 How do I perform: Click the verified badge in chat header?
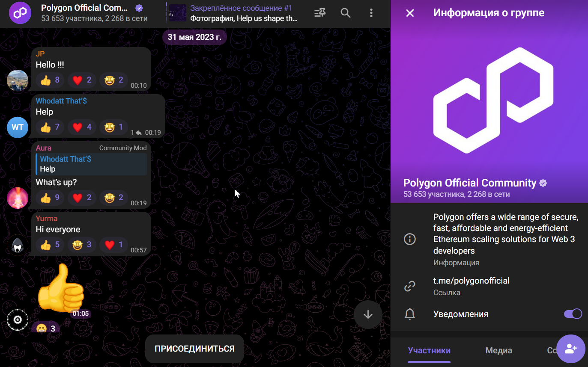(139, 8)
